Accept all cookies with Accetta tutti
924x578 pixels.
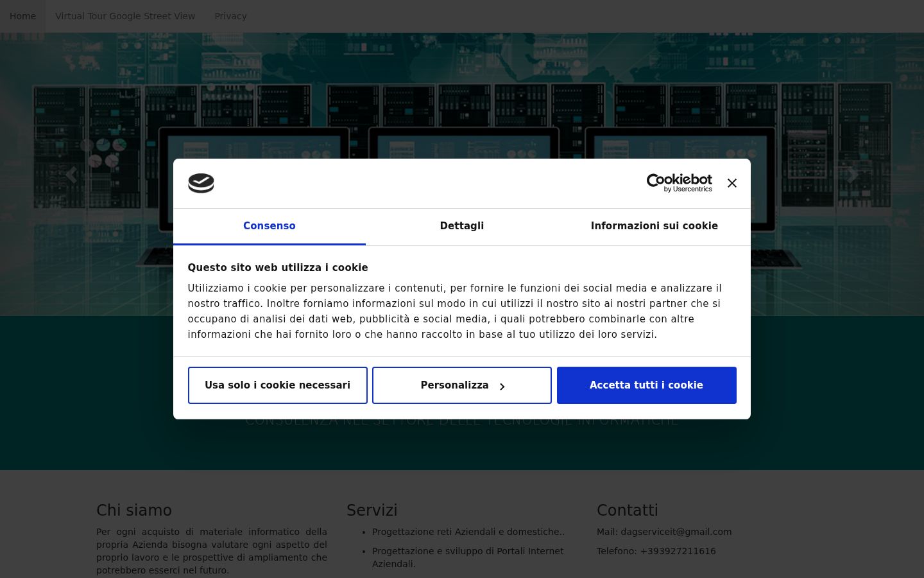(x=647, y=385)
